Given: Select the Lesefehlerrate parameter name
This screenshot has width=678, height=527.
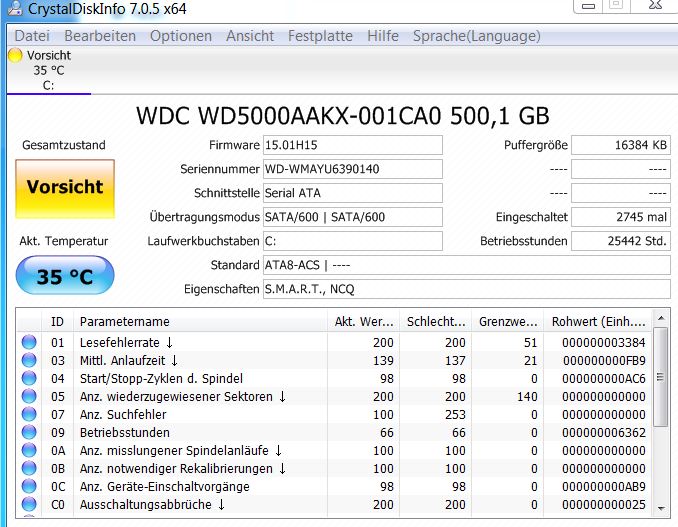Looking at the screenshot, I should 120,342.
